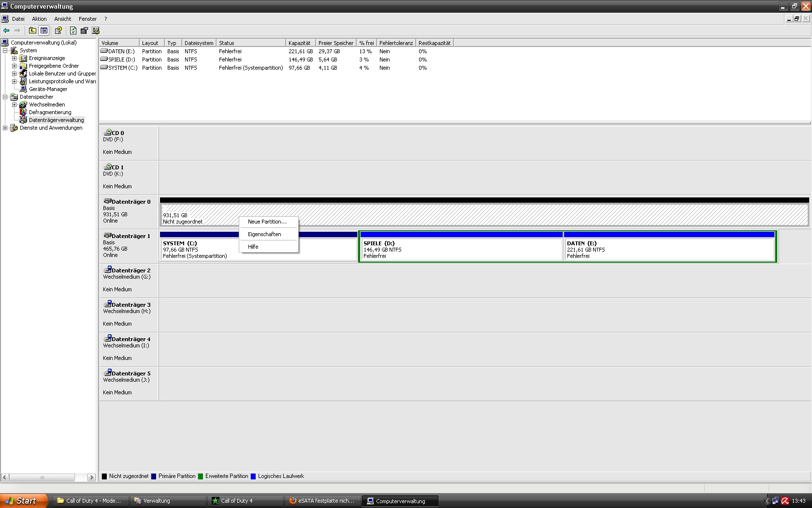
Task: Click the Up one level folder icon
Action: (32, 30)
